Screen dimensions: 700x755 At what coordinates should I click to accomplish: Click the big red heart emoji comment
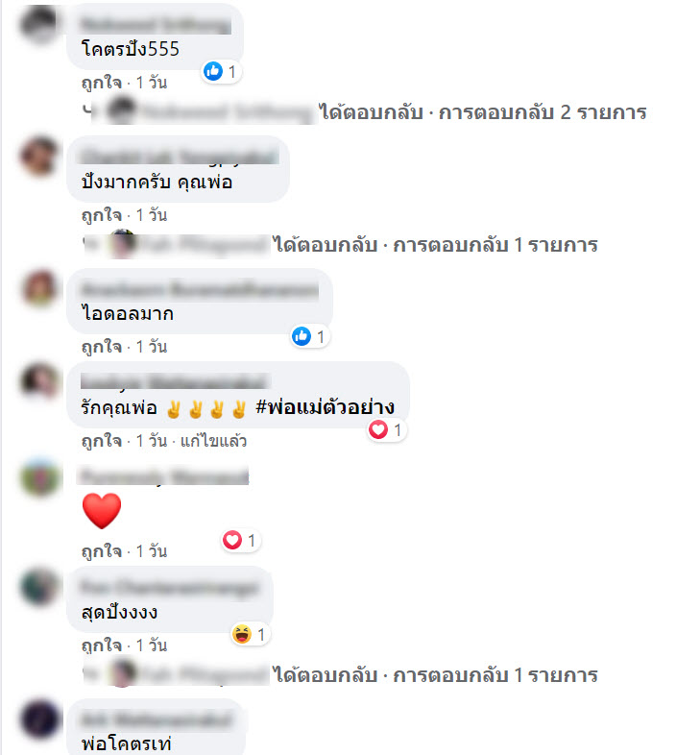102,511
